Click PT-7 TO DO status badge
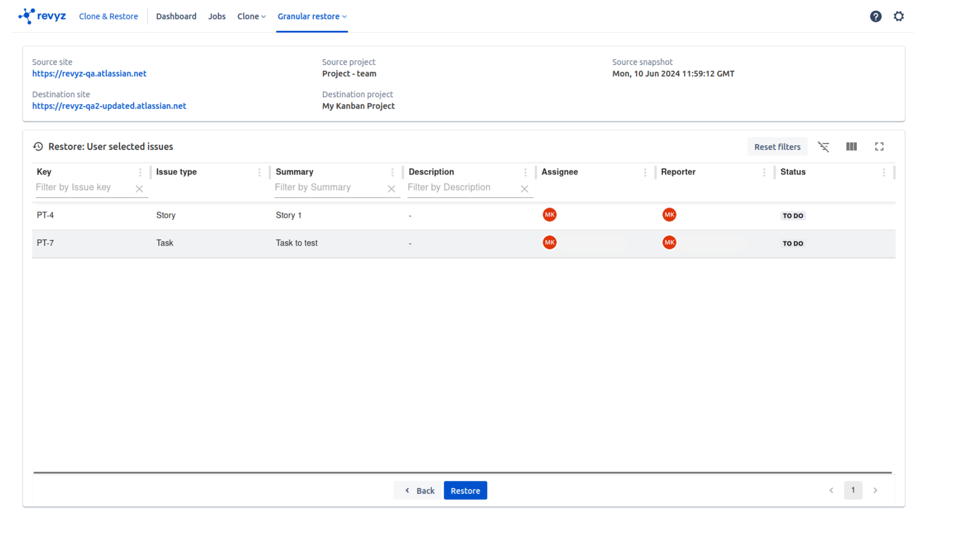 [792, 244]
